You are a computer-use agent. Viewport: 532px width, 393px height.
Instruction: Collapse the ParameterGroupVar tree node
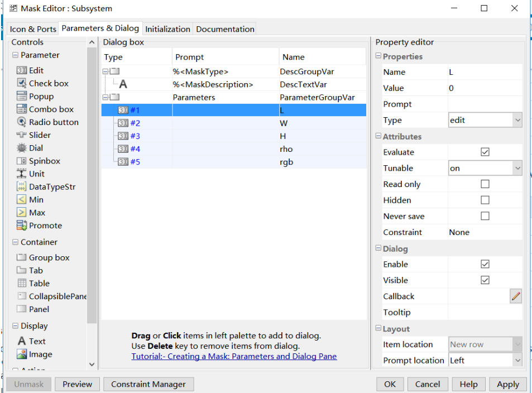pos(106,97)
